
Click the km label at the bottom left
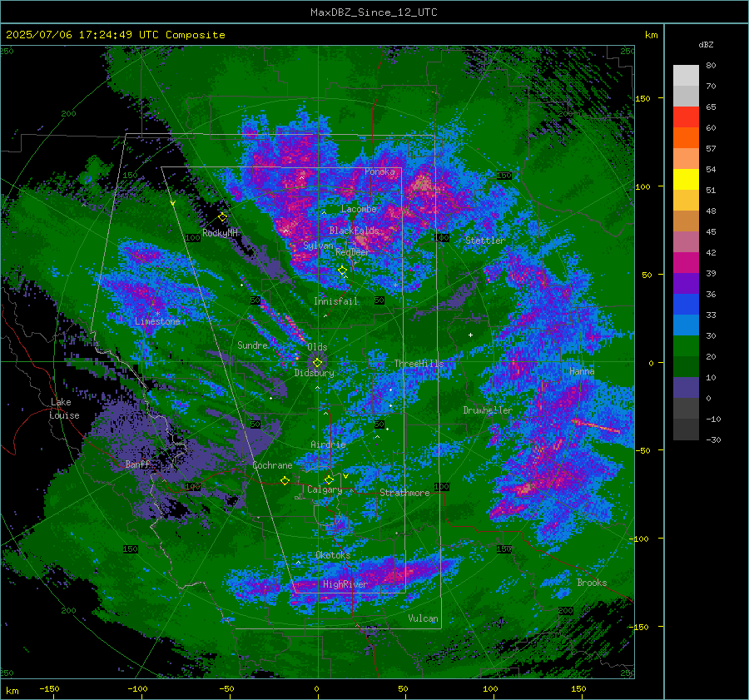[12, 691]
